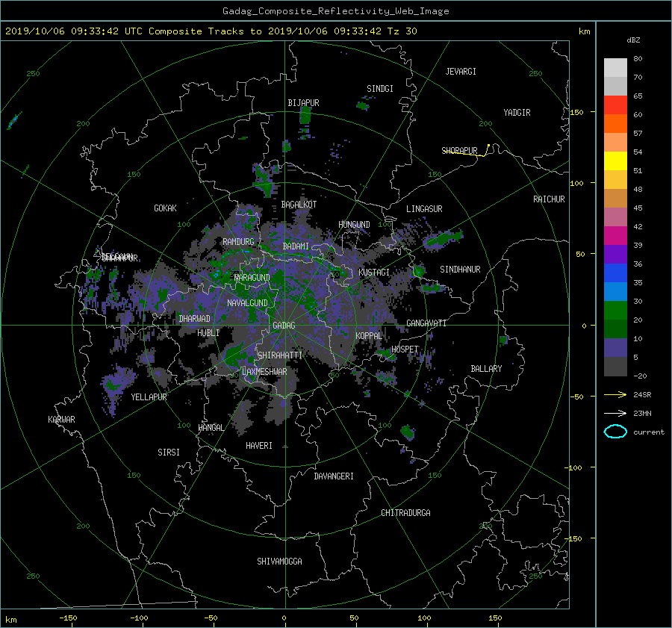Click the BAGALKOT city label
This screenshot has width=672, height=628.
pyautogui.click(x=299, y=205)
